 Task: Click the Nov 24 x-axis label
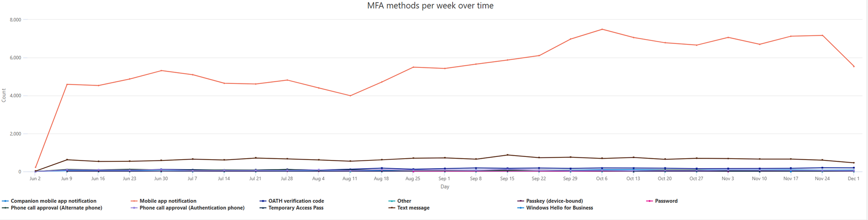point(822,179)
